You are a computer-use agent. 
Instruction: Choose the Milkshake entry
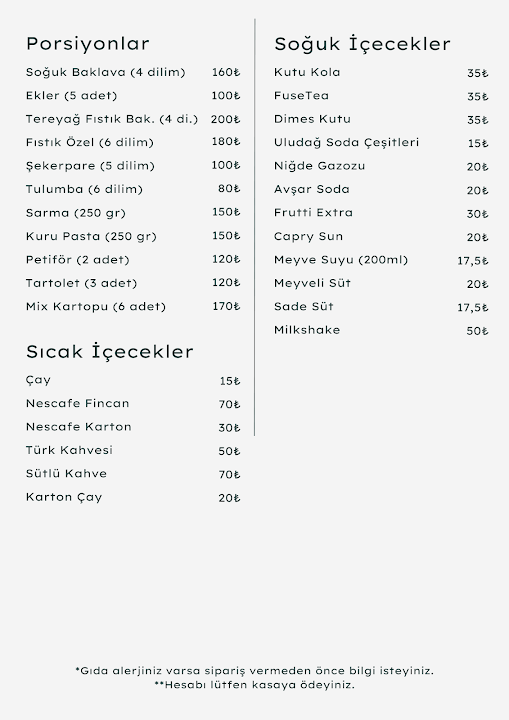point(307,330)
